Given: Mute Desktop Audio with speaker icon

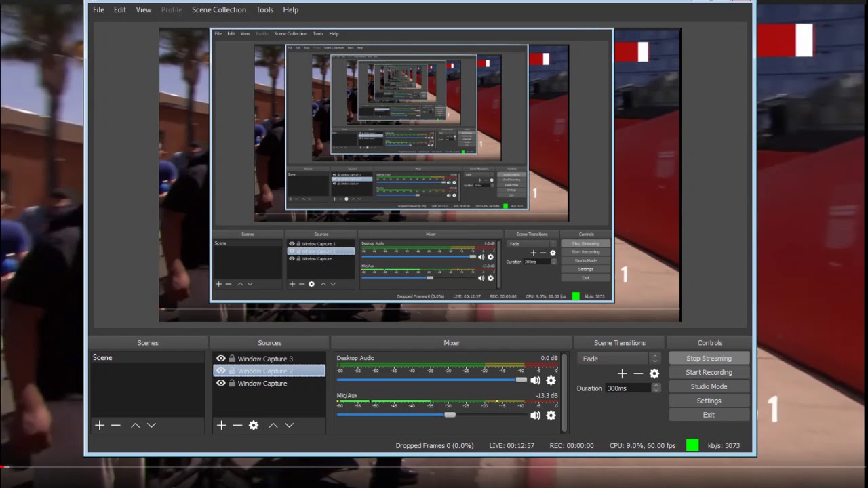Looking at the screenshot, I should pos(535,380).
